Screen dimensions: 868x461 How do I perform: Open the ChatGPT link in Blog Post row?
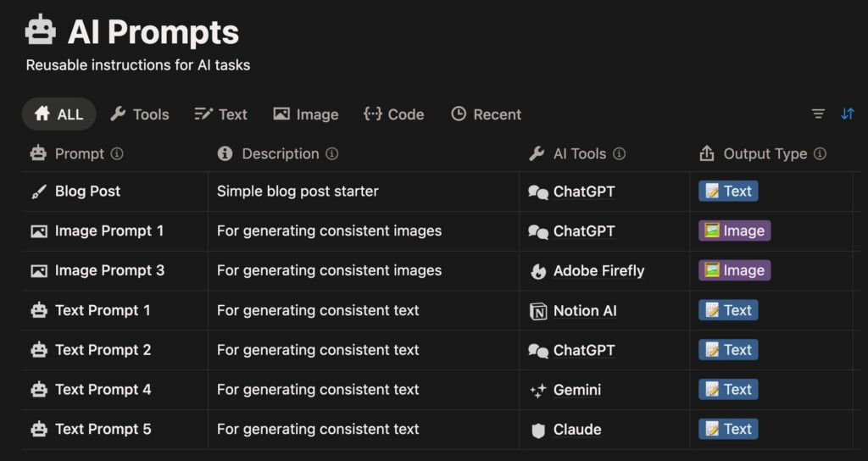click(584, 192)
